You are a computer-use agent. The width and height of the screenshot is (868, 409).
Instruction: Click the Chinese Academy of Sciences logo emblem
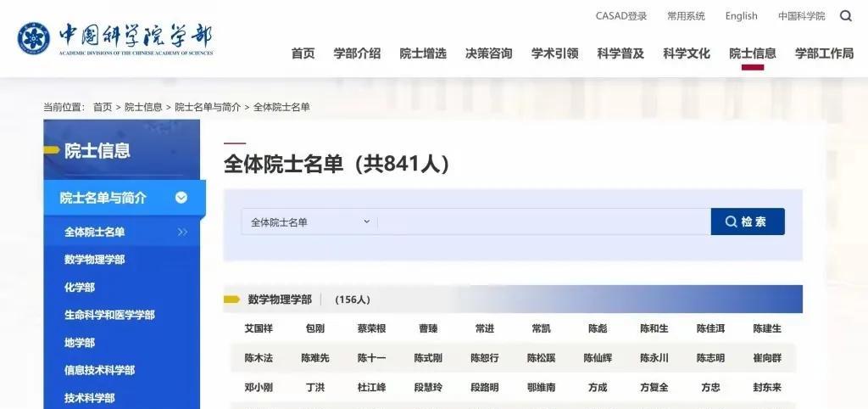pos(33,39)
